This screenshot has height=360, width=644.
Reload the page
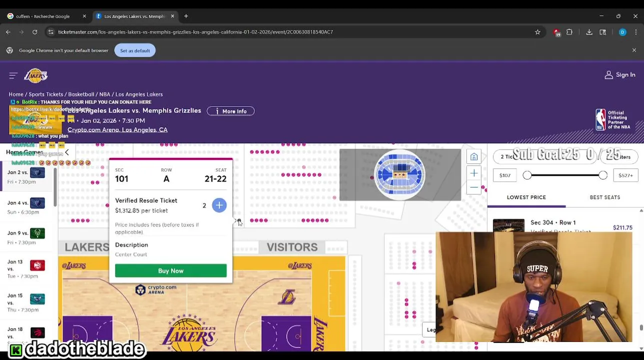pos(35,32)
